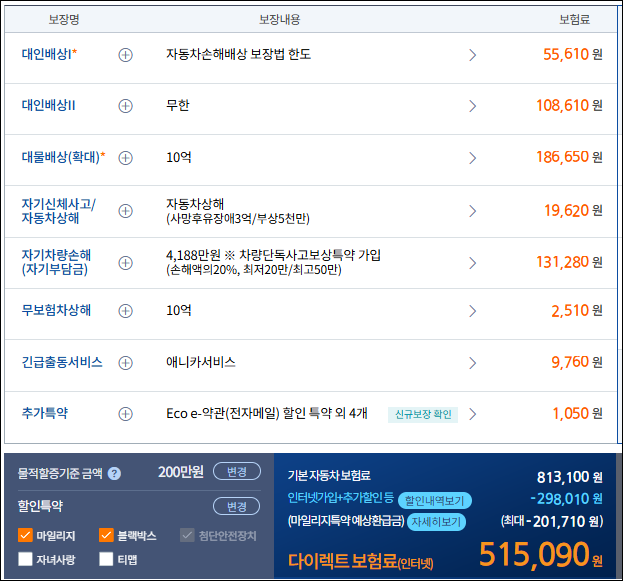Click the plus icon for 자기신체사고/자동차상해
The image size is (623, 581).
(x=126, y=211)
